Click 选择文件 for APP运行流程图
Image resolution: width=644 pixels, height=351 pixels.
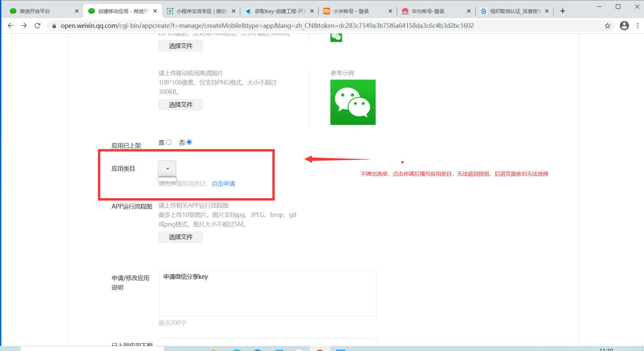point(180,237)
